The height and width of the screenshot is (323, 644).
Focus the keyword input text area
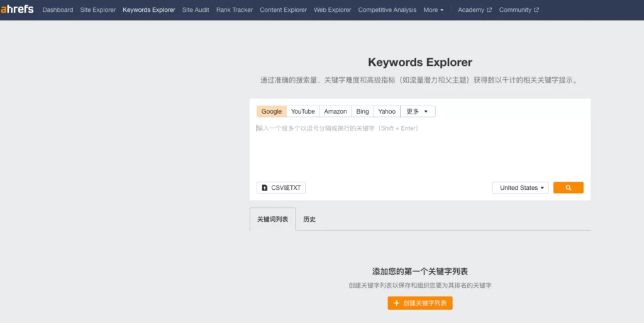click(x=419, y=150)
